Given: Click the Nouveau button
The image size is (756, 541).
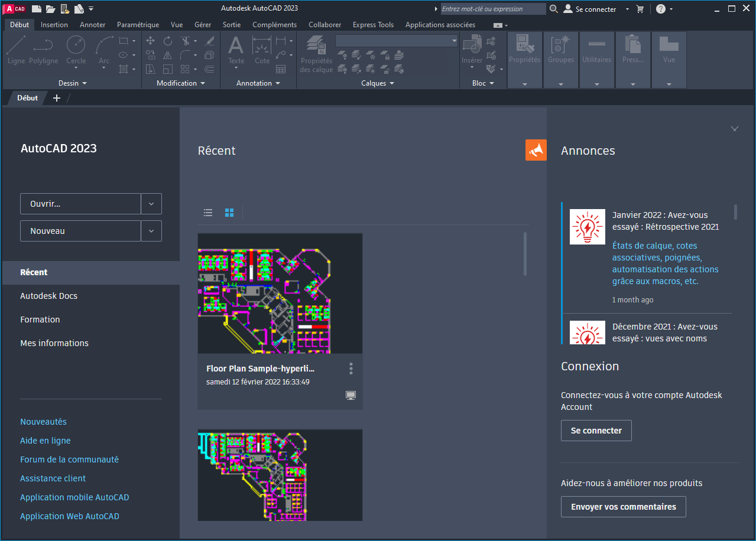Looking at the screenshot, I should [80, 231].
